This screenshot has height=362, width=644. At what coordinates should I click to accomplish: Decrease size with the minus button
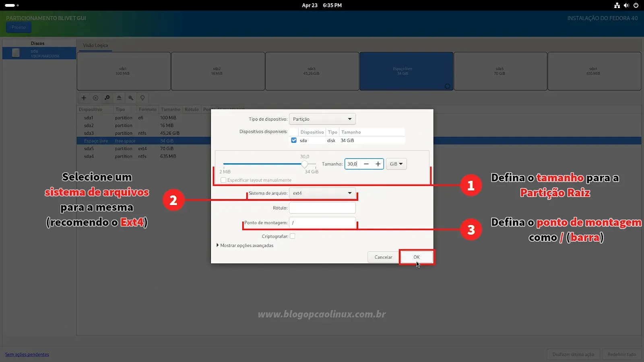click(x=366, y=164)
